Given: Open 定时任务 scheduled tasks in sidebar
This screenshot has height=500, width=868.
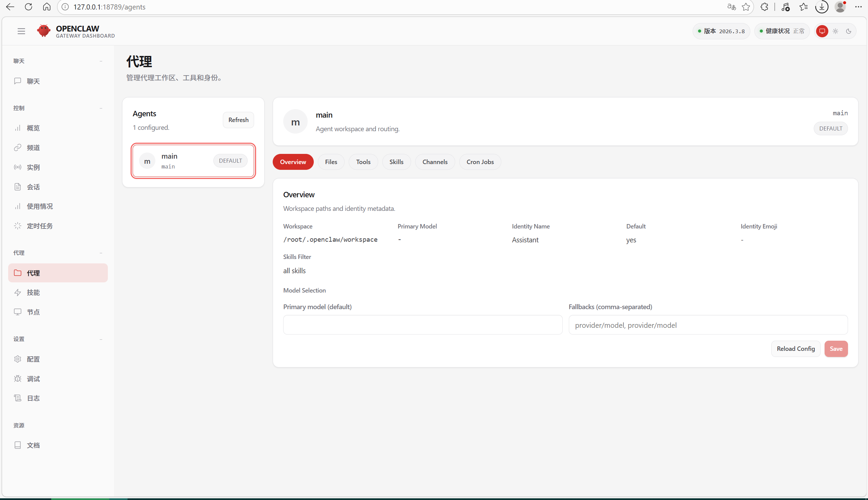Looking at the screenshot, I should (40, 226).
